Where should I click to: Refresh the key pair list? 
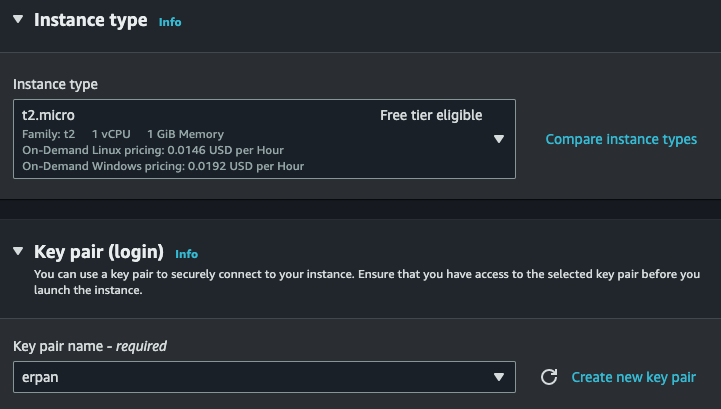[x=548, y=377]
